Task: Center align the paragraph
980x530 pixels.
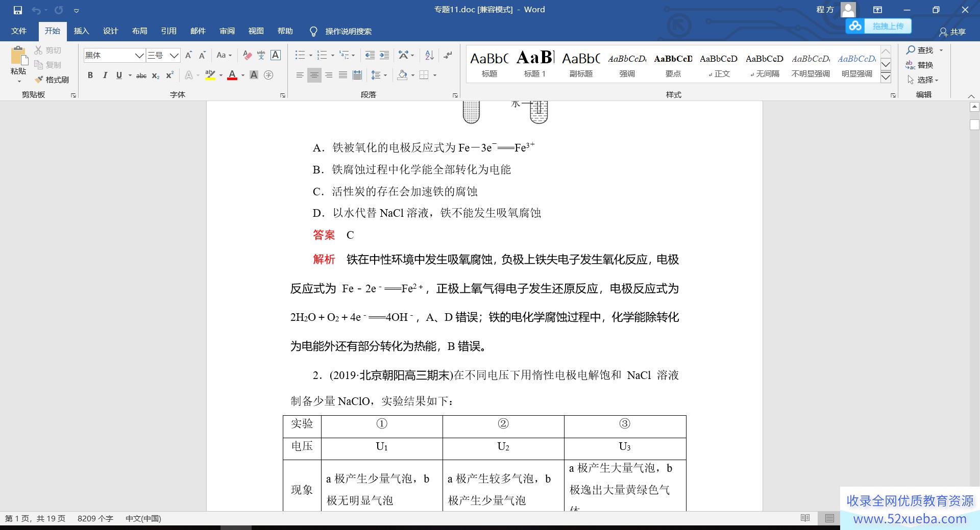Action: (314, 75)
